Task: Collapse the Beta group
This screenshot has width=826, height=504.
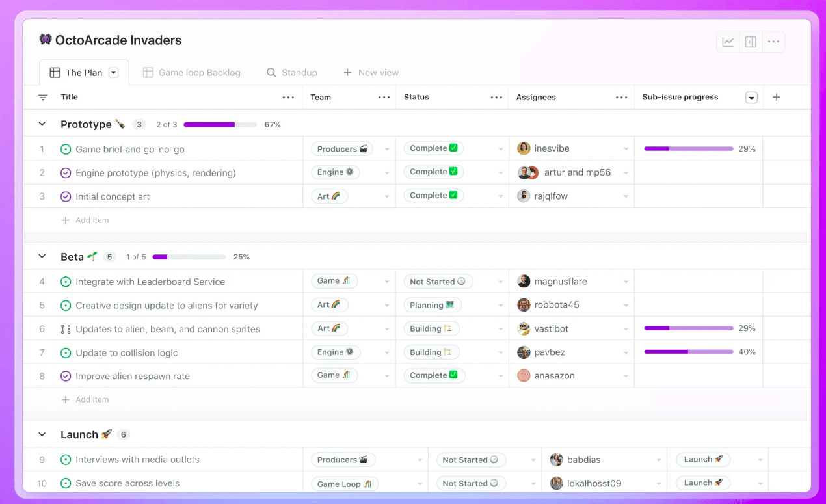Action: tap(42, 257)
